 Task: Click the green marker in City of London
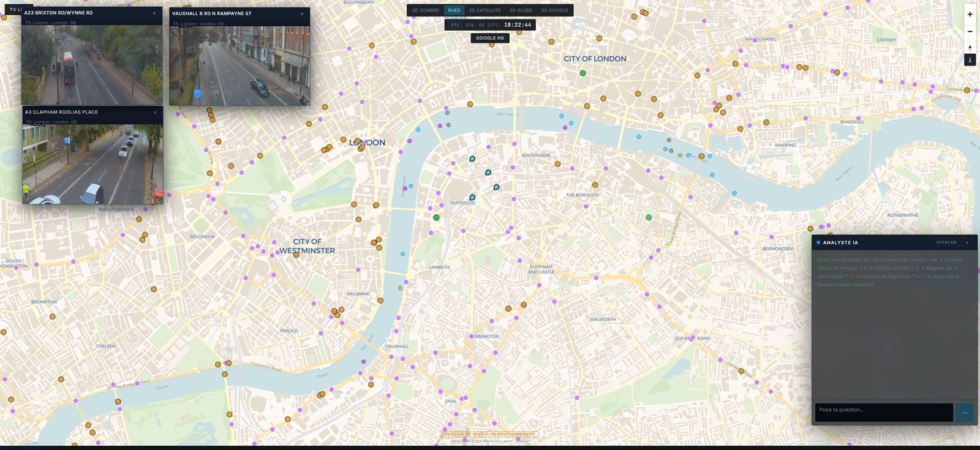pos(582,73)
